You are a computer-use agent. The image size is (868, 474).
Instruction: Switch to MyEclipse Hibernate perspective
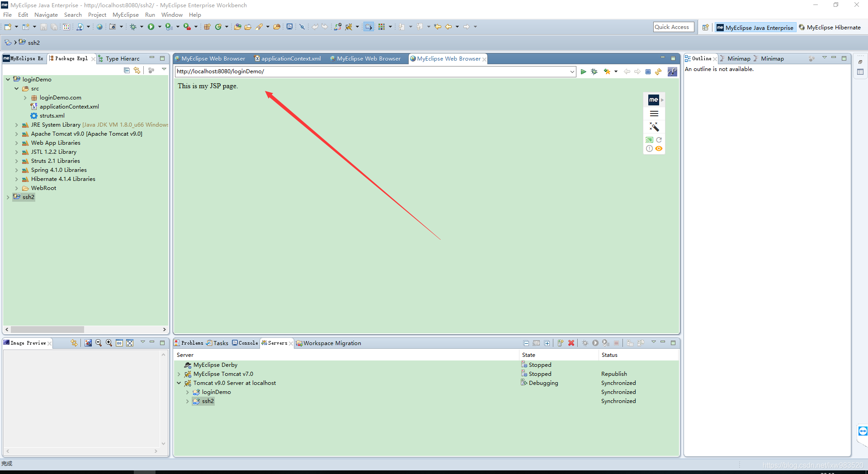click(830, 28)
